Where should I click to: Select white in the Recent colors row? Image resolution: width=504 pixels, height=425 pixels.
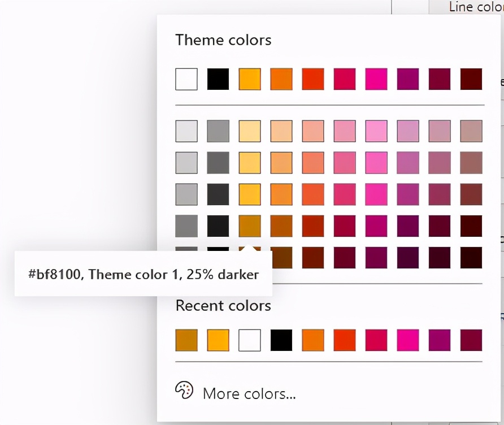pyautogui.click(x=250, y=340)
